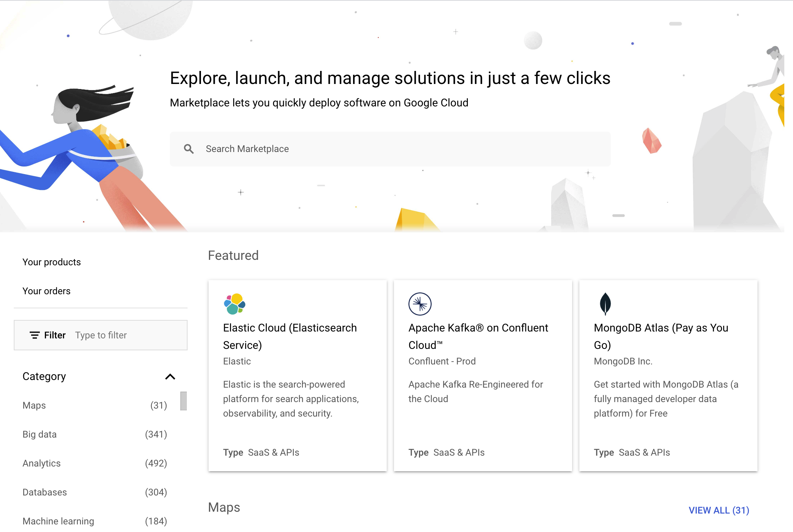The height and width of the screenshot is (532, 793).
Task: Click the Filter lines icon
Action: (34, 335)
